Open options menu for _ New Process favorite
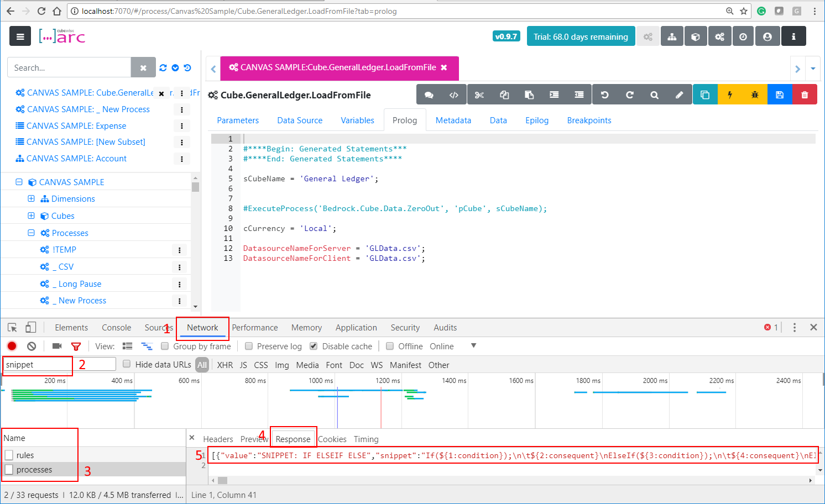 coord(182,109)
